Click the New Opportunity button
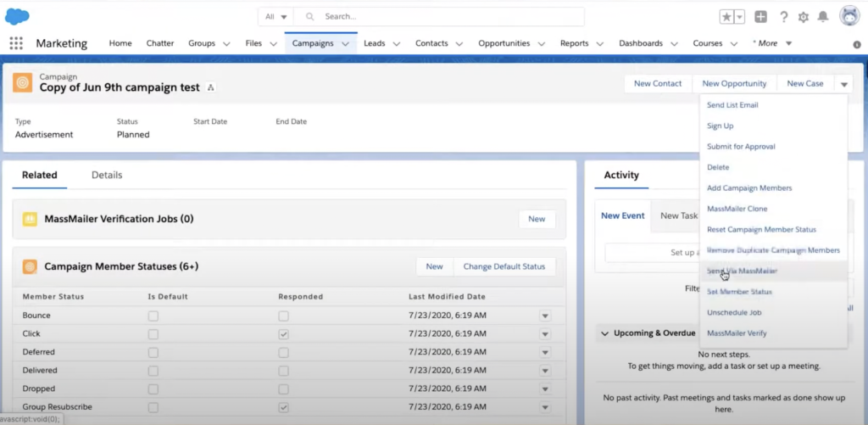Viewport: 868px width, 425px height. click(x=734, y=84)
